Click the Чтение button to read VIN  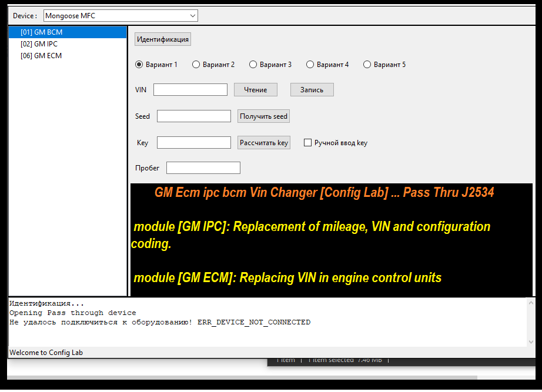(255, 89)
